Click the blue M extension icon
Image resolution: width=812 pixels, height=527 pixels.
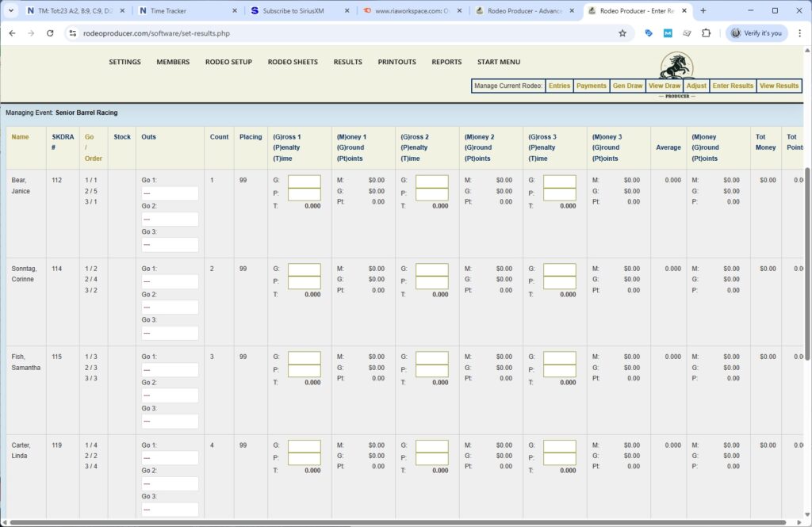[668, 34]
